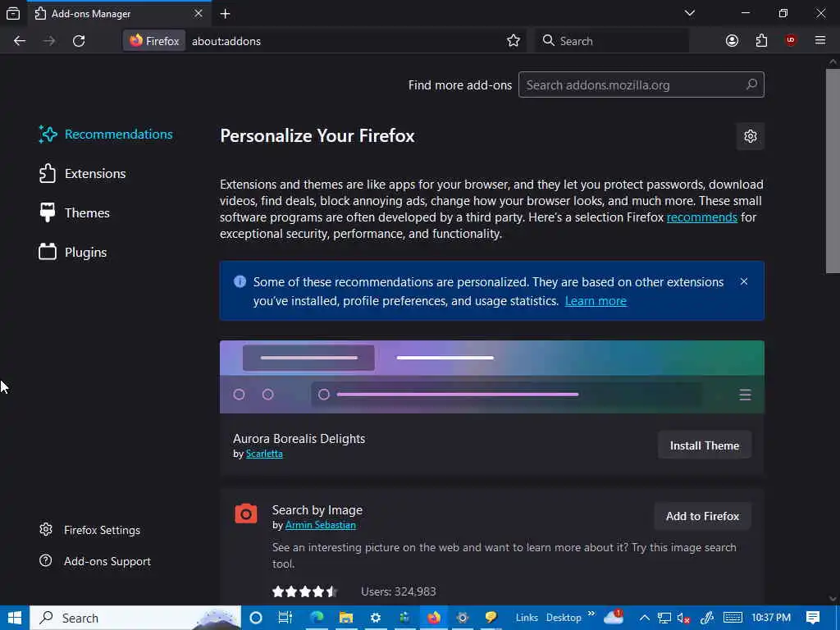Open the weather cloud tray icon
The width and height of the screenshot is (840, 630).
pyautogui.click(x=614, y=617)
